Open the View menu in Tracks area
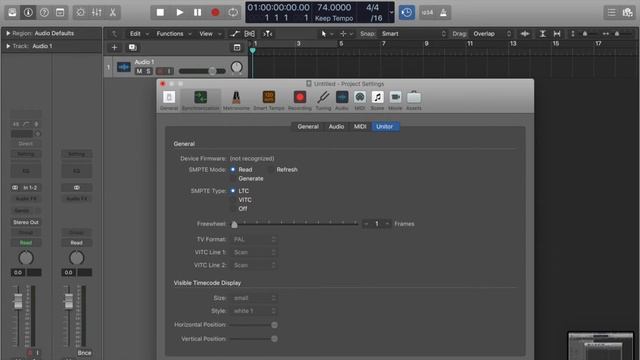 pyautogui.click(x=210, y=33)
